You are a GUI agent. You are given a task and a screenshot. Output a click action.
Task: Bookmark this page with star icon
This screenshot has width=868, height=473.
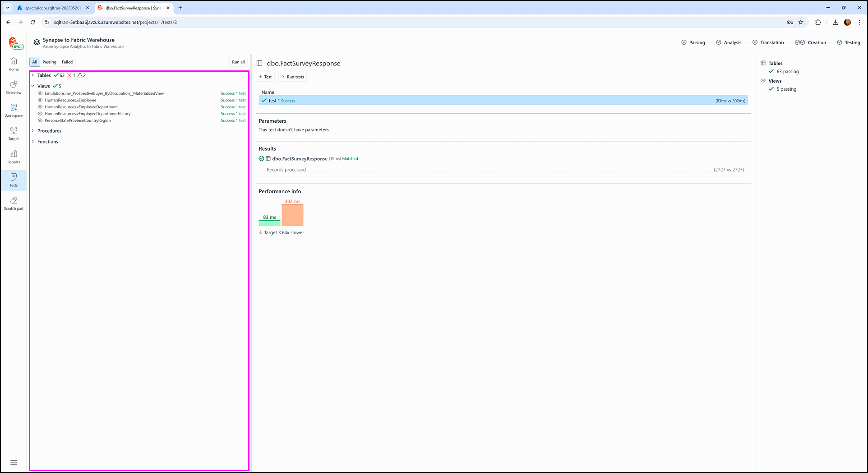[801, 22]
